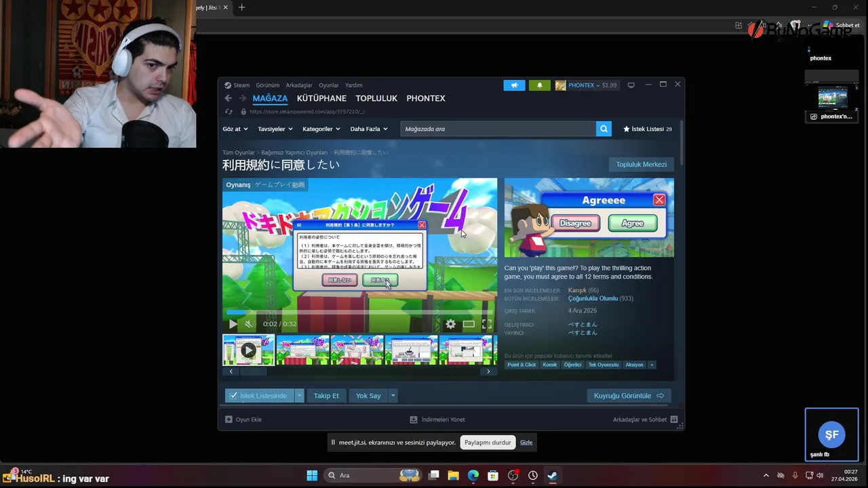Expand the Daha Fazla dropdown
The width and height of the screenshot is (868, 488).
tap(369, 129)
